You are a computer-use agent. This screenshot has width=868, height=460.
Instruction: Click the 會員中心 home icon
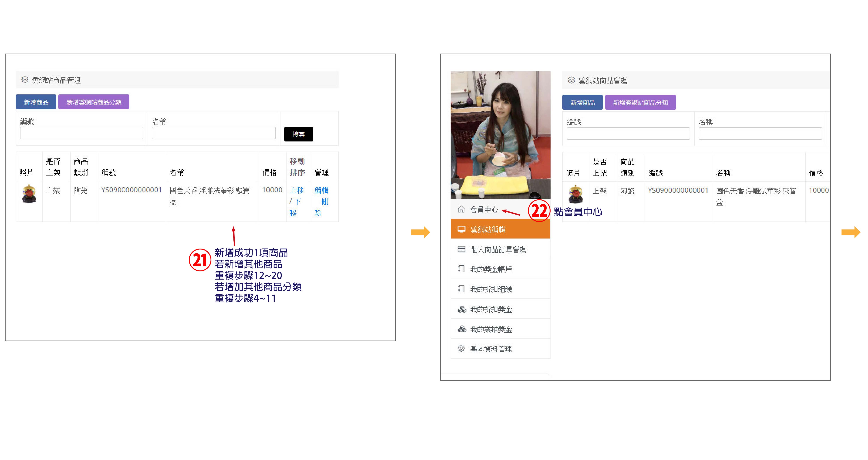point(461,209)
